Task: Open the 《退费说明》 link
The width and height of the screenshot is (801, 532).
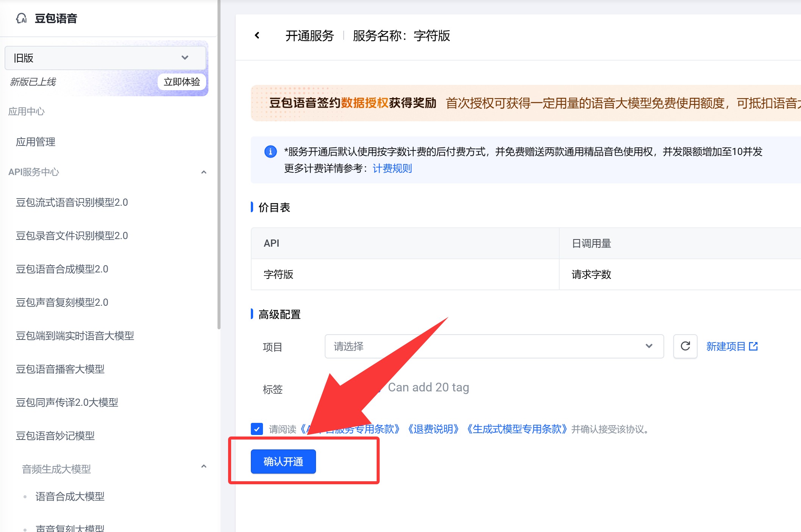Action: pos(433,429)
